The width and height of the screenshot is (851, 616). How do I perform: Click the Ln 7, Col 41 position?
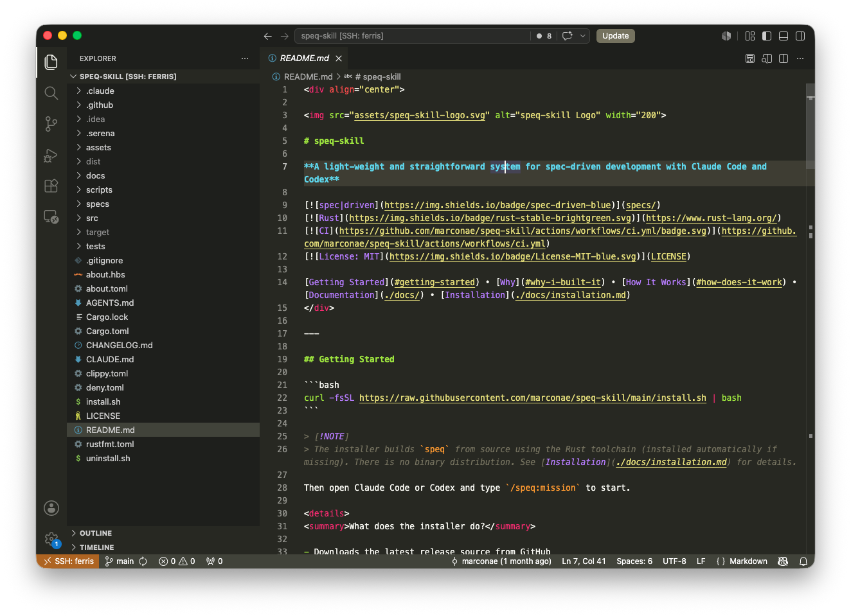pyautogui.click(x=584, y=561)
